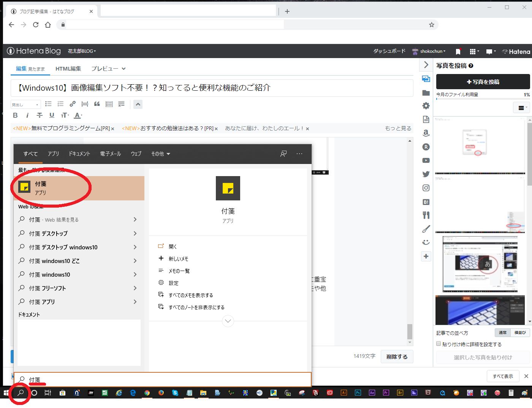532x408 pixels.
Task: Switch to the HTML編集 tab
Action: [68, 68]
